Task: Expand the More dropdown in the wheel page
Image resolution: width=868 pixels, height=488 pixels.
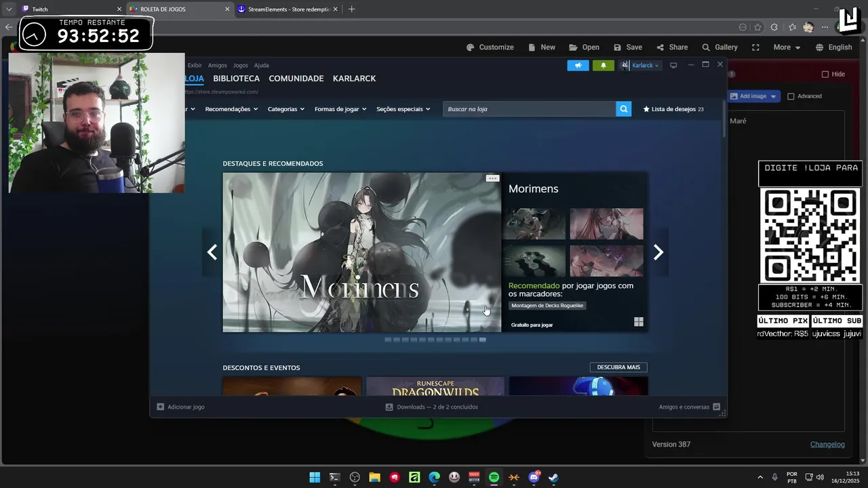Action: click(x=787, y=47)
